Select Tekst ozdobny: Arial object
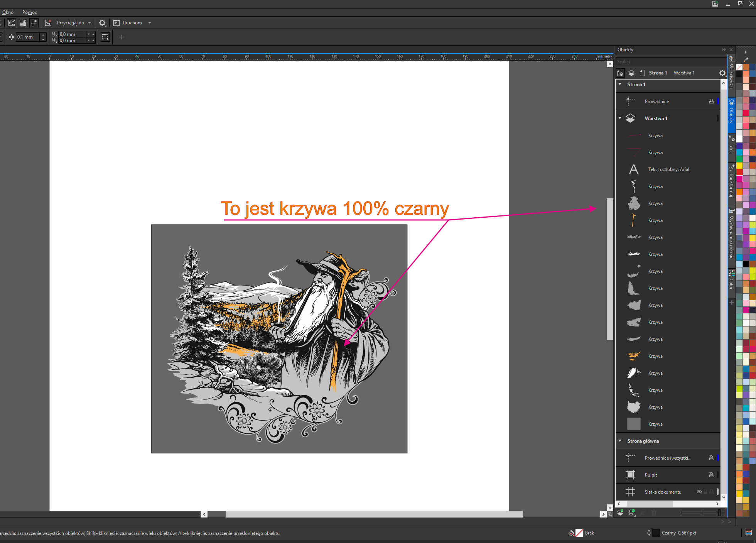Viewport: 756px width, 543px height. tap(668, 169)
